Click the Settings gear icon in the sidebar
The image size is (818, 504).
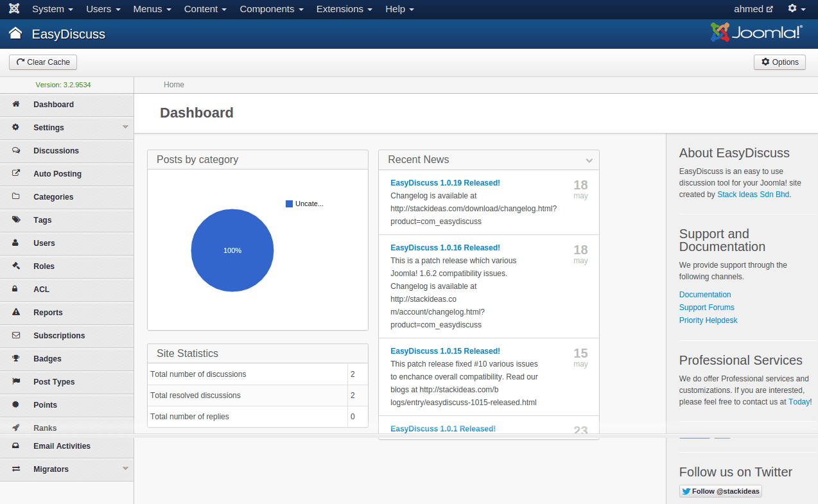point(16,127)
